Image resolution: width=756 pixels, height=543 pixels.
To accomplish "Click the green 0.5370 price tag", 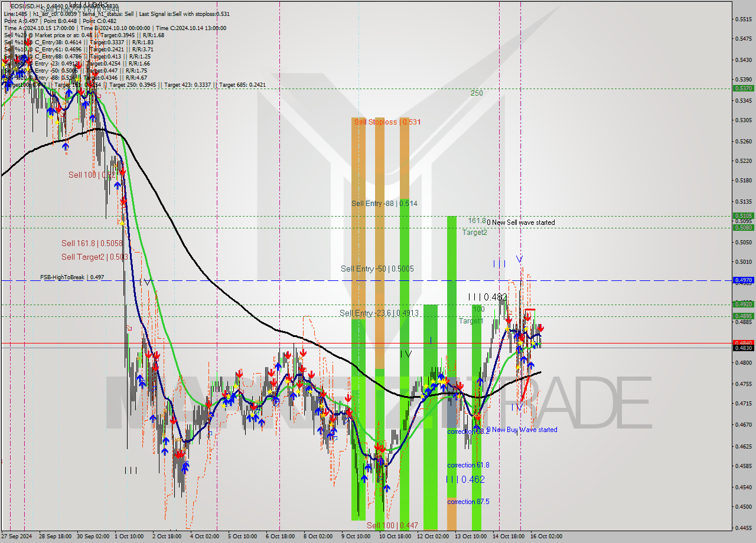I will pos(743,88).
